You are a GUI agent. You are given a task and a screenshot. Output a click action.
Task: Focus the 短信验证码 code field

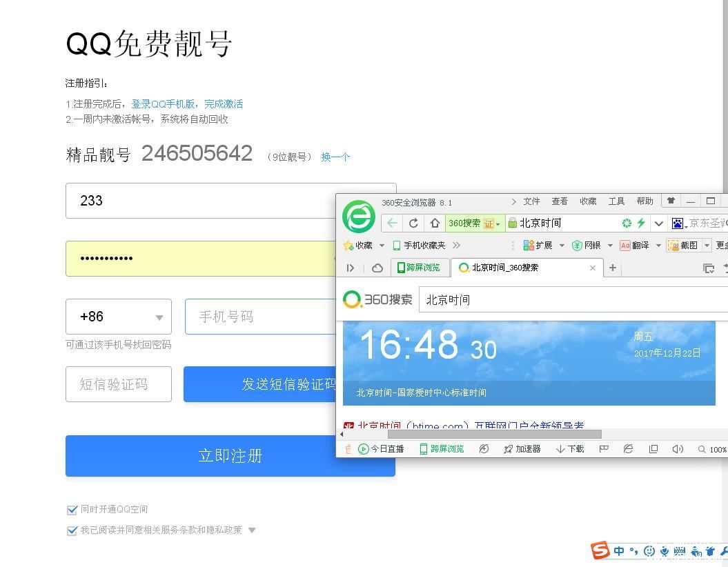[x=119, y=384]
